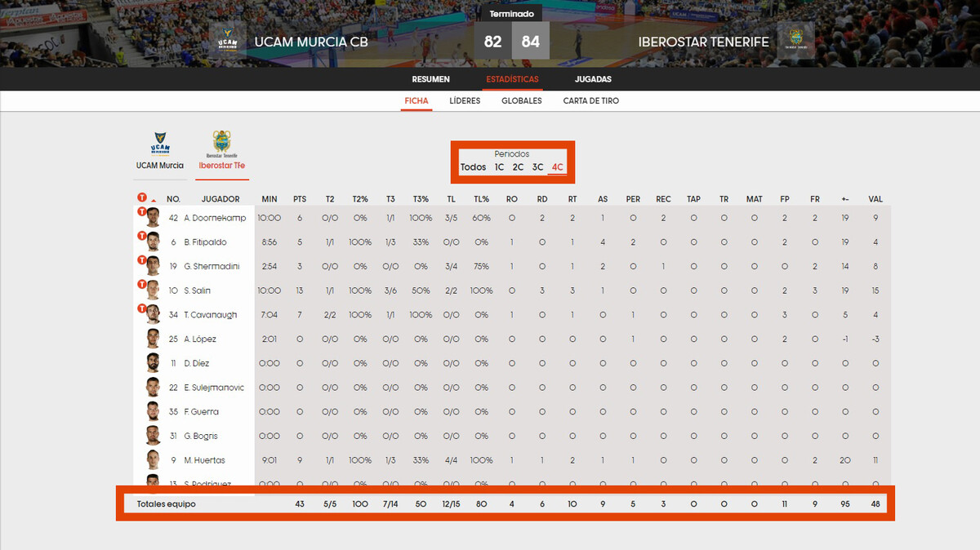Click UCAM MURCIA CB team name in header

pyautogui.click(x=311, y=42)
